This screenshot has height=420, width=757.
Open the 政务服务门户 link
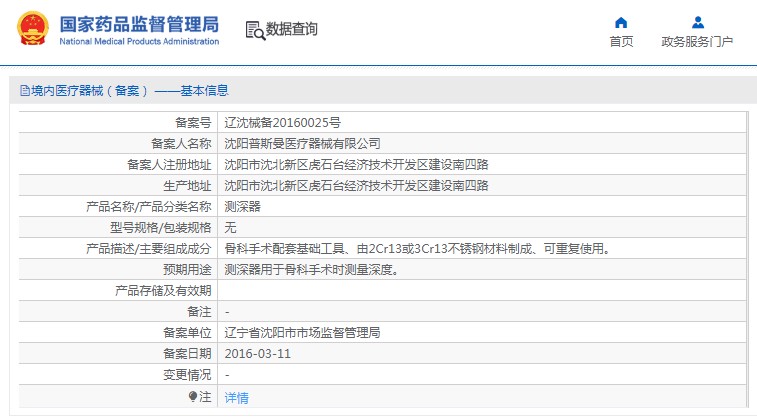[697, 42]
